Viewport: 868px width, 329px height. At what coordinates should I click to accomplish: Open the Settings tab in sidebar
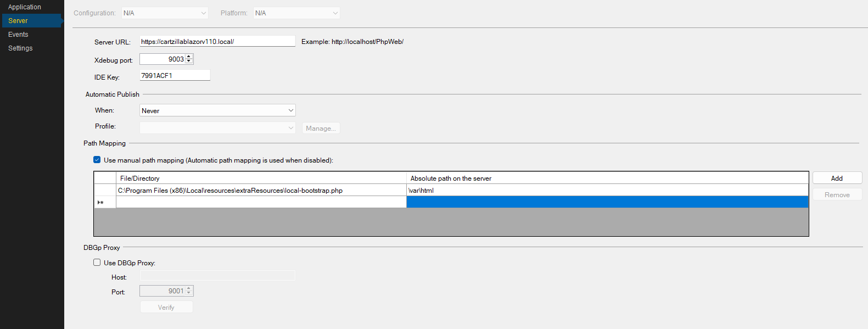pos(20,48)
